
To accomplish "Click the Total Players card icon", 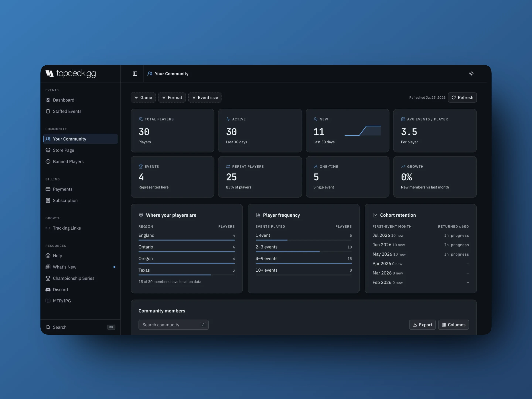I will 141,119.
